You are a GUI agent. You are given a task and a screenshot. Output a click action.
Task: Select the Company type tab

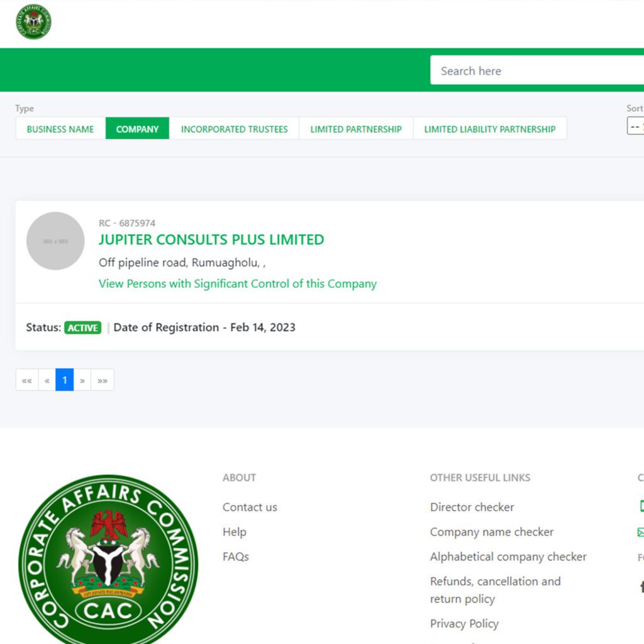(137, 129)
